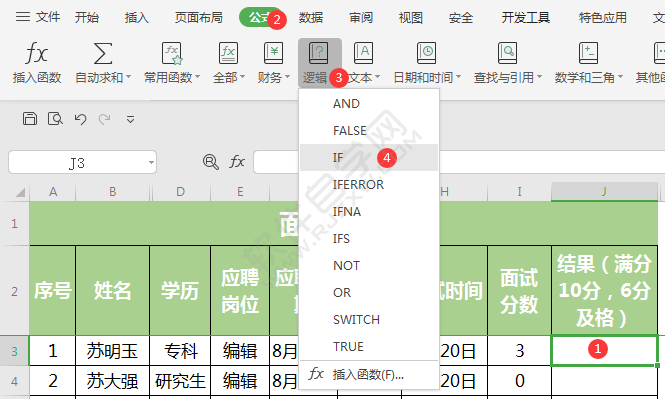The width and height of the screenshot is (665, 399).
Task: Click the zoom magnifier beside formula bar
Action: [x=210, y=162]
